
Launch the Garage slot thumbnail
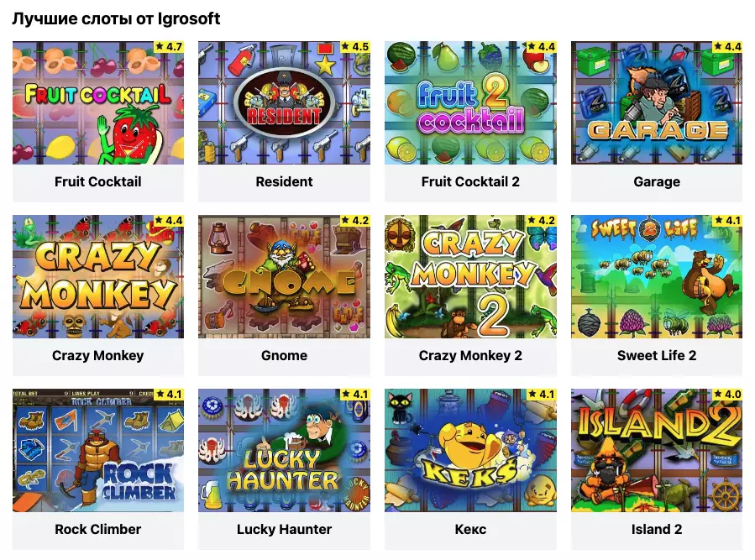click(x=657, y=102)
